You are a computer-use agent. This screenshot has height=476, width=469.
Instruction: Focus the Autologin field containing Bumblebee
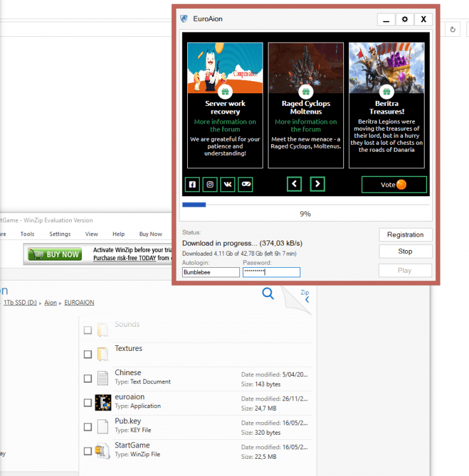click(211, 272)
